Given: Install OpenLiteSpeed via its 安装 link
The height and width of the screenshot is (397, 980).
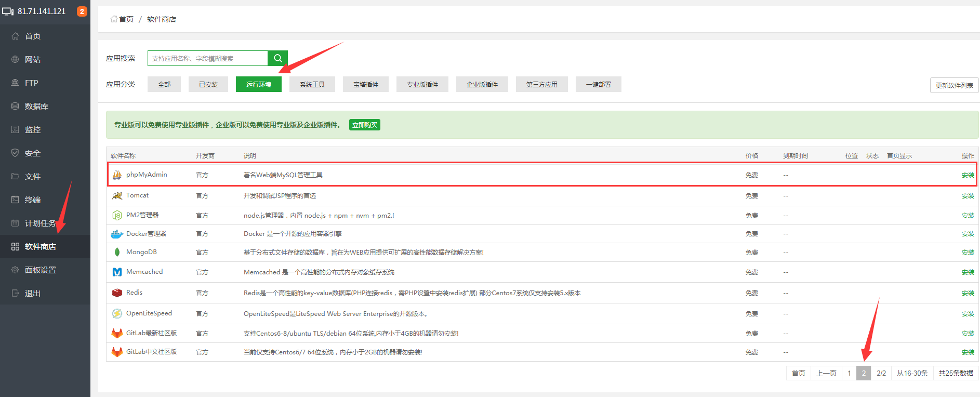Looking at the screenshot, I should [x=968, y=314].
